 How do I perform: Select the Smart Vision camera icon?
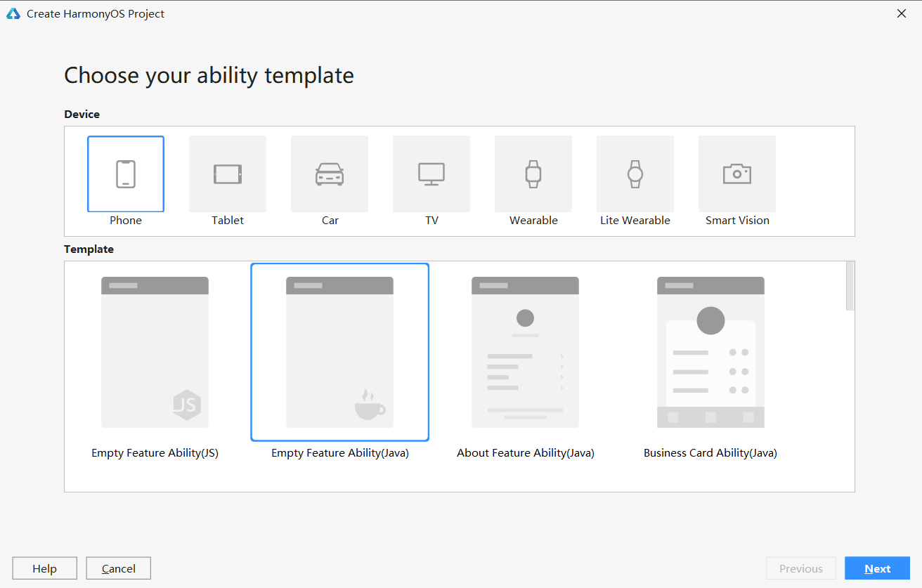737,174
